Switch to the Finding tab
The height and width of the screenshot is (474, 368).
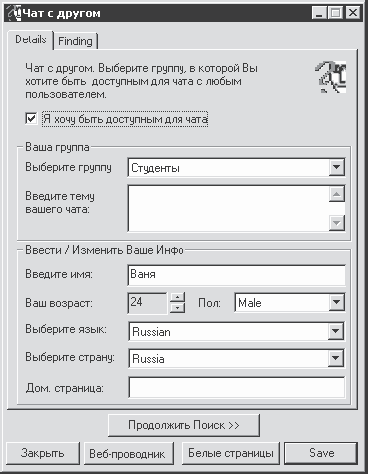pos(75,41)
